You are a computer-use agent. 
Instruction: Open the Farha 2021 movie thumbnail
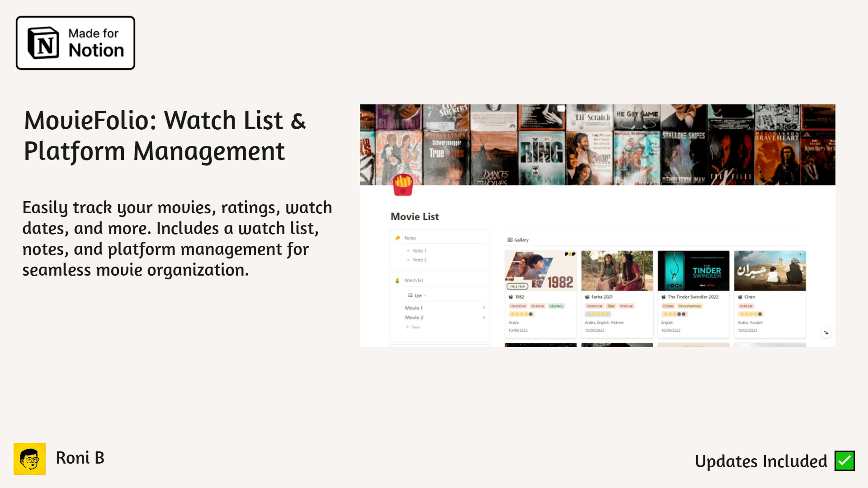coord(617,271)
